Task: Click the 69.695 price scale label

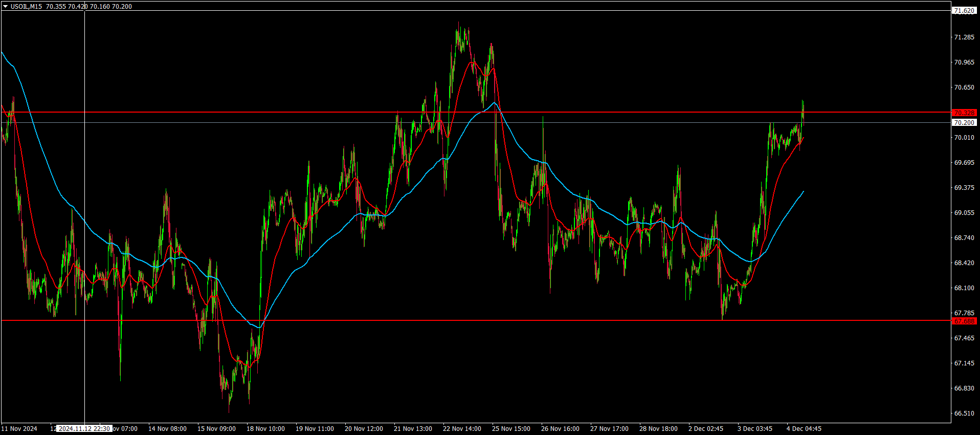Action: (x=964, y=163)
